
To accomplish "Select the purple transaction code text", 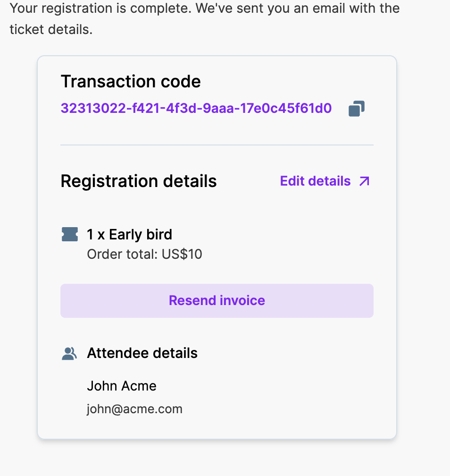I will [196, 109].
